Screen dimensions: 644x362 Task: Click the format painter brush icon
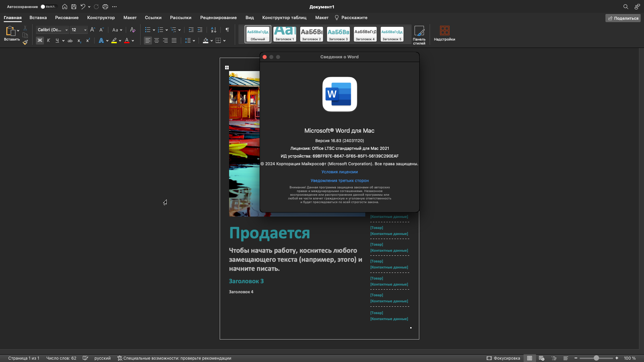click(25, 42)
